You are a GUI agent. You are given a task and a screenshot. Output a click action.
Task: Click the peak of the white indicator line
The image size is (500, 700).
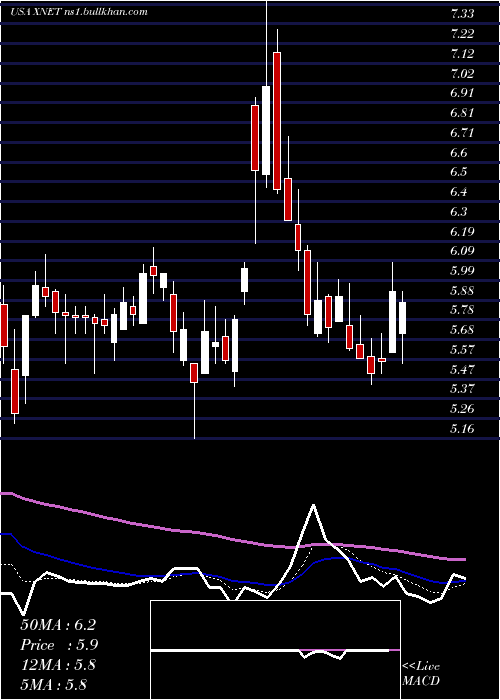313,505
